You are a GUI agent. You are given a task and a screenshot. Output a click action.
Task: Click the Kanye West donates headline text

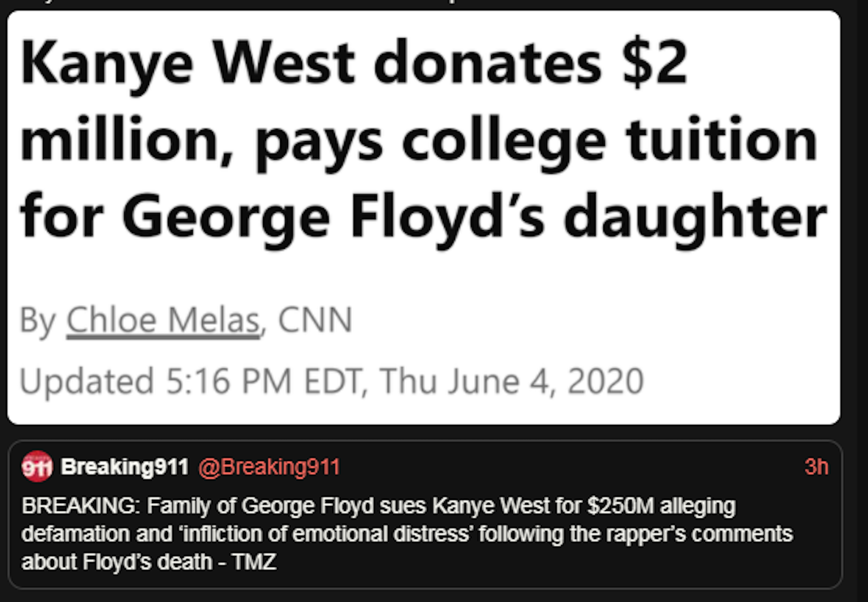point(354,63)
